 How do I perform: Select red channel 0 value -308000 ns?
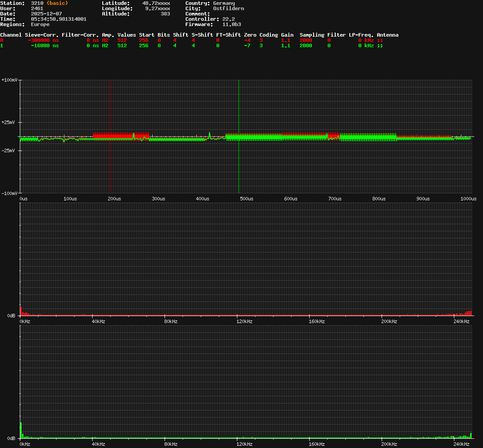coord(43,40)
